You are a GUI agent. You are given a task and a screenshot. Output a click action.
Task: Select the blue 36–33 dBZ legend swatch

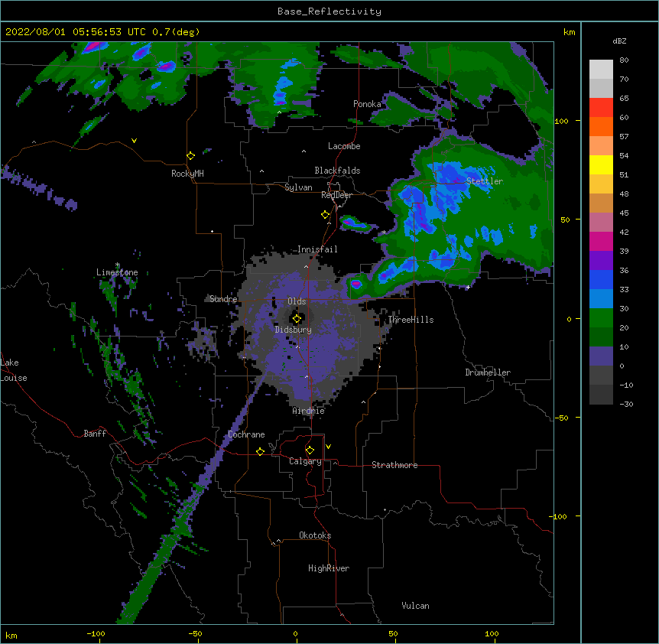coord(601,279)
